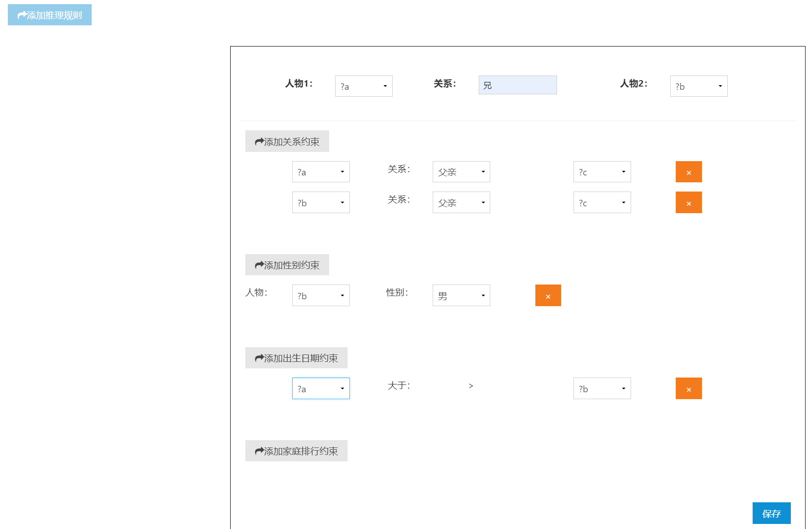Click the 保存 button
The height and width of the screenshot is (529, 812).
tap(771, 513)
